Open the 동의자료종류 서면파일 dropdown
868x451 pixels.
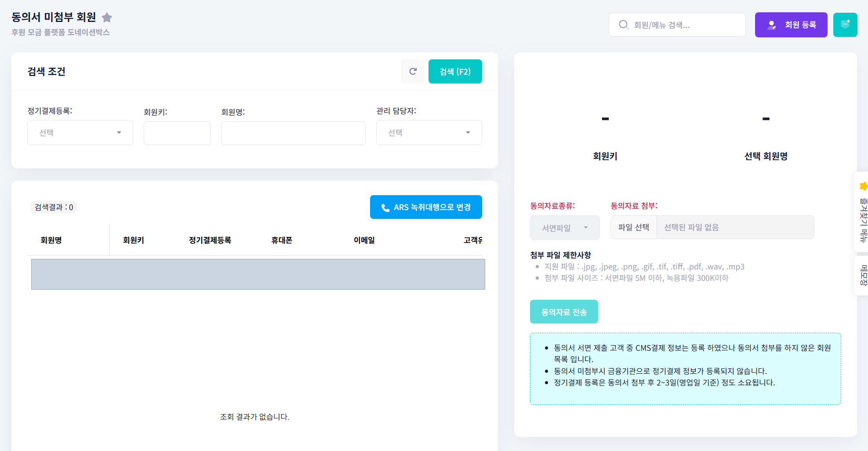point(564,228)
